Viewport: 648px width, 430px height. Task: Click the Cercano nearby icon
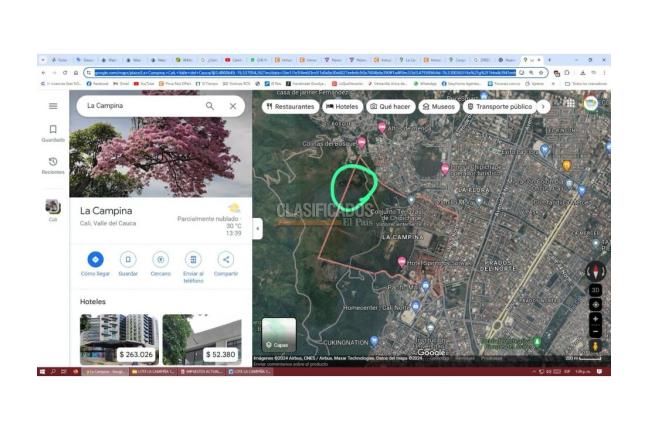(160, 259)
